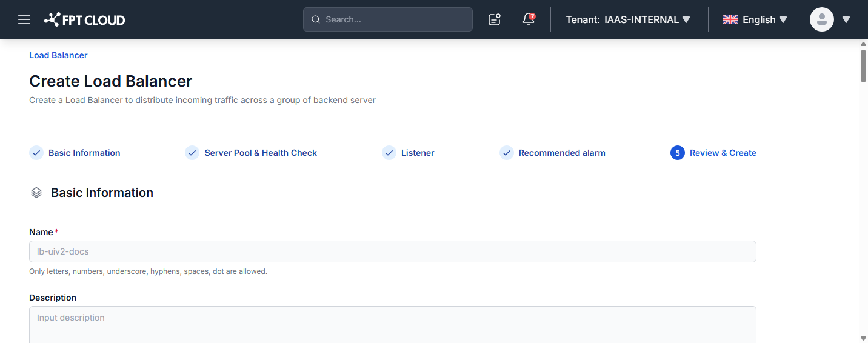Open the hamburger navigation menu
This screenshot has width=868, height=343.
[x=24, y=19]
